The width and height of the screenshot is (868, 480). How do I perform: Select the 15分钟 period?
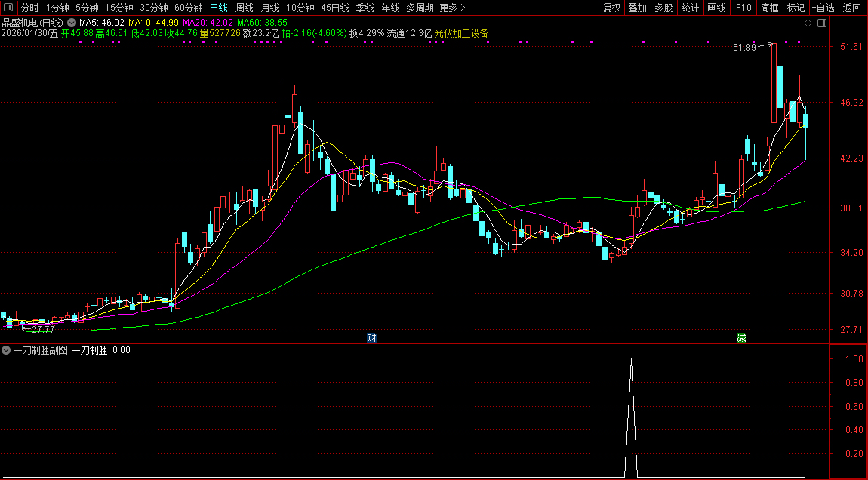pyautogui.click(x=119, y=8)
